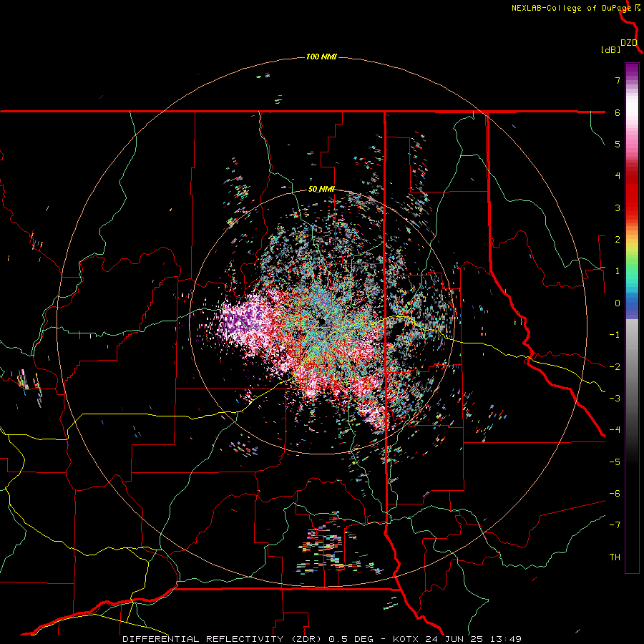The height and width of the screenshot is (644, 644).
Task: Click the DZD product label
Action: 629,43
